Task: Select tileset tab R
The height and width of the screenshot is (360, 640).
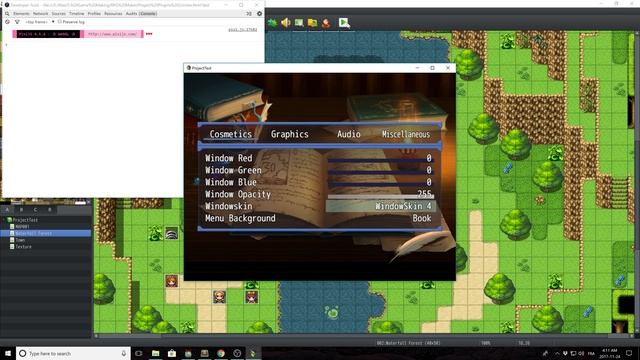Action: tap(50, 209)
